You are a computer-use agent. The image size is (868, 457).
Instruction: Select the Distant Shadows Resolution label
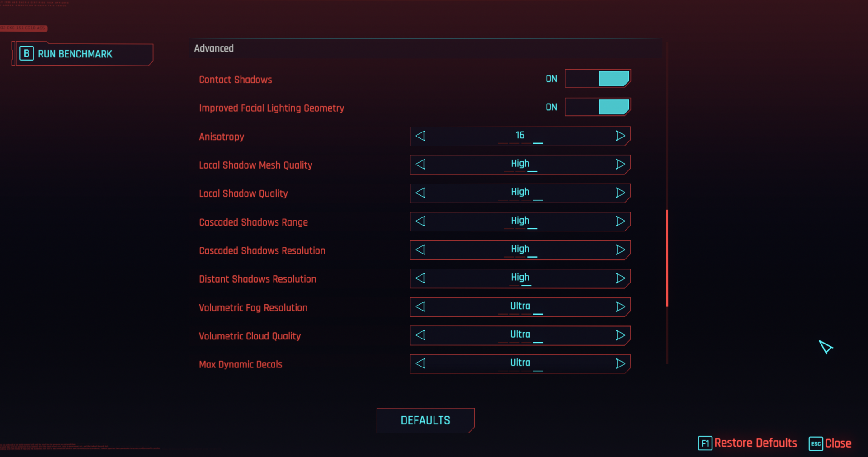(x=258, y=279)
